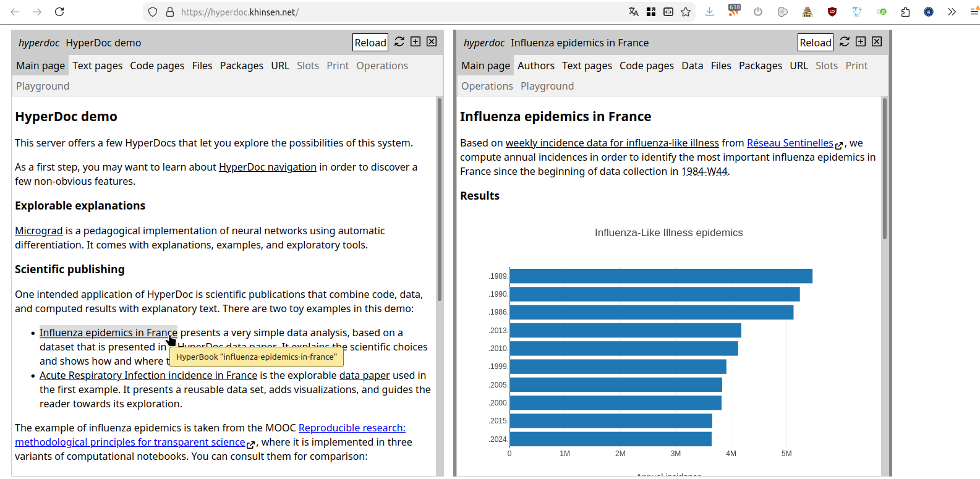980x479 pixels.
Task: Open the RSS feed extension showing 618
Action: tap(734, 11)
